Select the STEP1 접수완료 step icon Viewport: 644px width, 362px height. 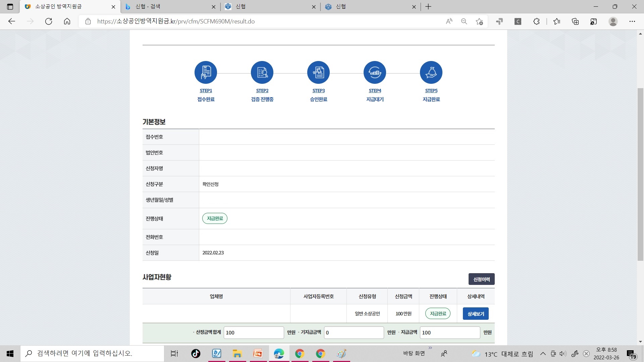(x=206, y=72)
